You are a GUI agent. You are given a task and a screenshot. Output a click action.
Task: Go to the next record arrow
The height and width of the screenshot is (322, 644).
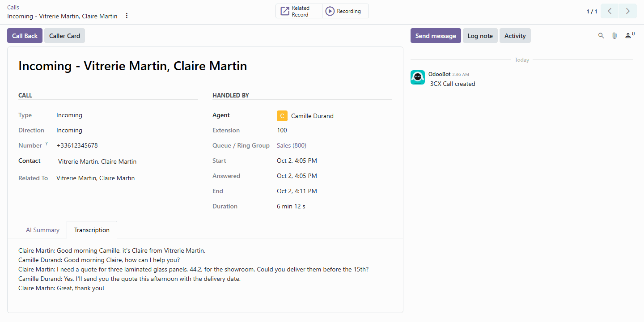pos(628,11)
